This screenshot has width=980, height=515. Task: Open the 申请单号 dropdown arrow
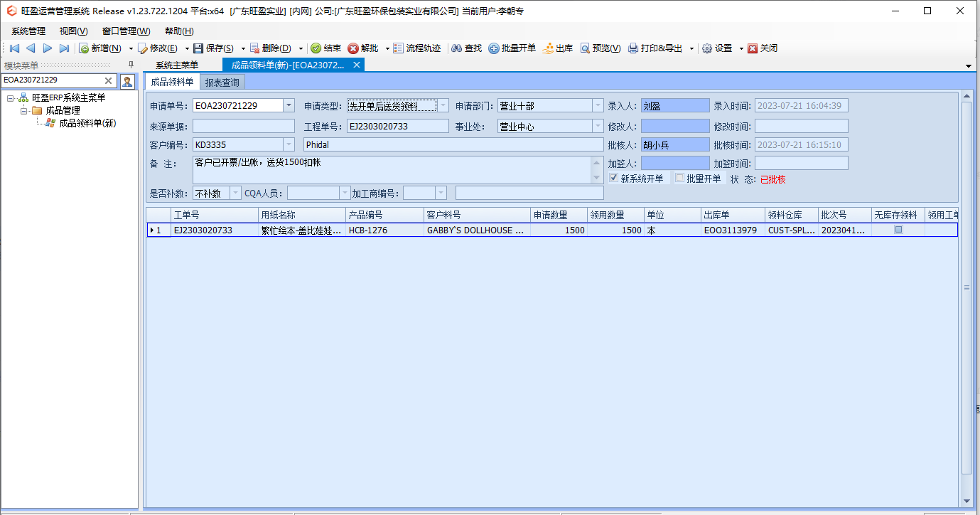289,106
